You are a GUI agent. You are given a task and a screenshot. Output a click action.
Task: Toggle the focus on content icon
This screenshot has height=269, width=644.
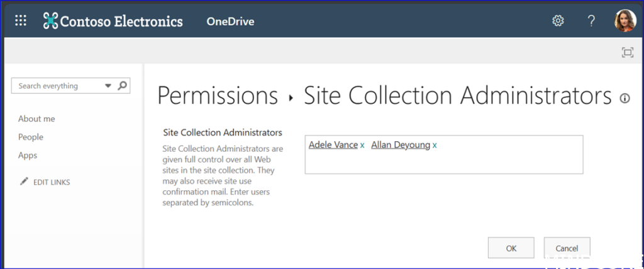point(627,52)
